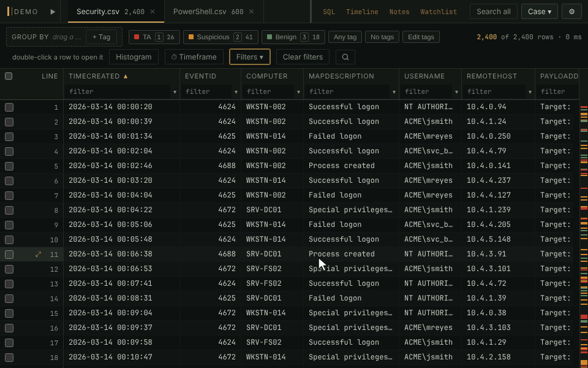
Task: Check the box for line 3
Action: tap(9, 137)
